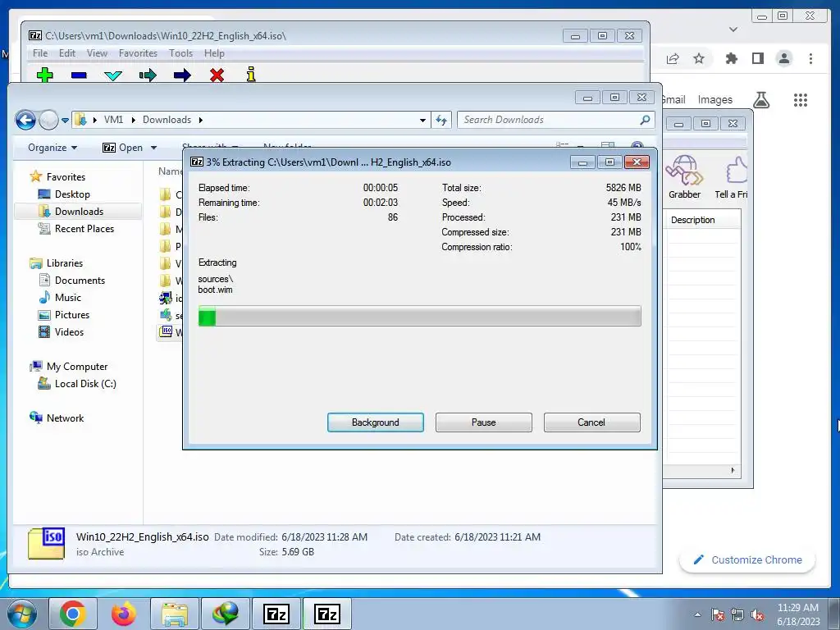This screenshot has height=630, width=840.
Task: Open the File menu in 7-Zip window
Action: coord(40,53)
